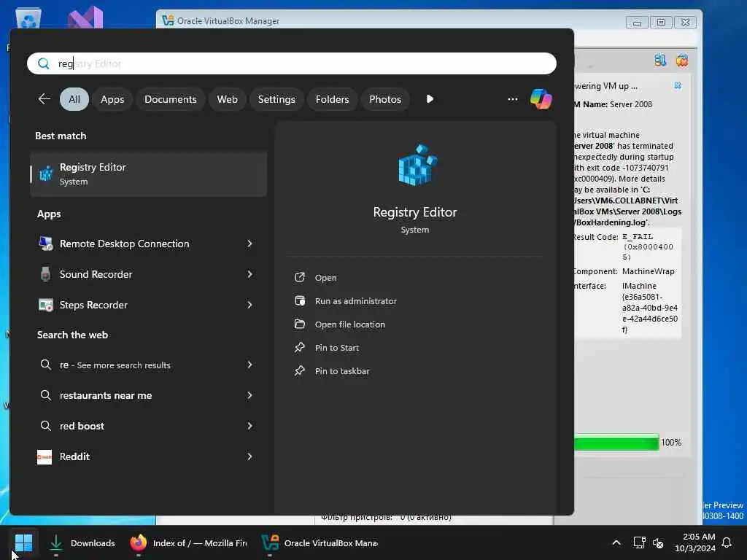Select the Photos filter tab
The height and width of the screenshot is (560, 747).
pyautogui.click(x=385, y=99)
